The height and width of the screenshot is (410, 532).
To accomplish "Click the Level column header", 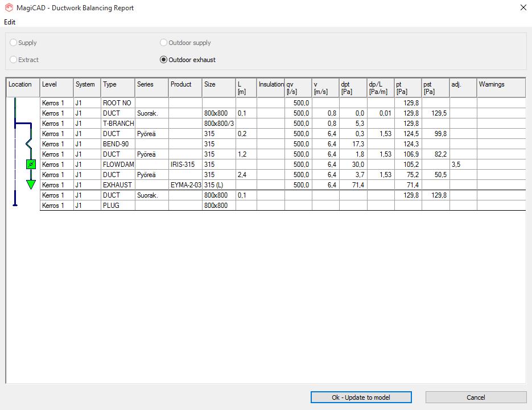I will coord(57,88).
